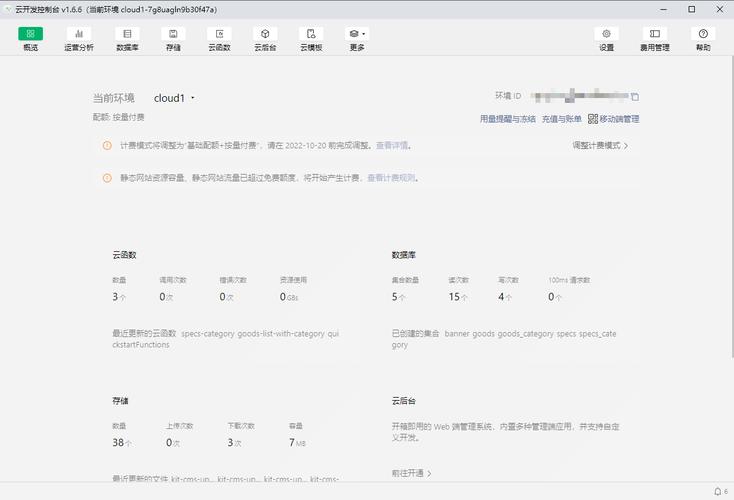Open 设置 settings gear icon
Screen dimensions: 734x500
coord(606,34)
